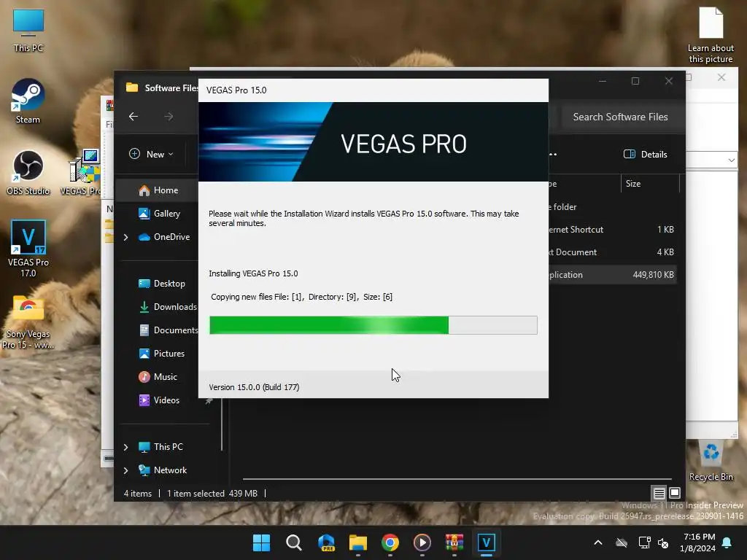The height and width of the screenshot is (560, 747).
Task: Open the 7:16 PM clock and date
Action: click(x=698, y=542)
